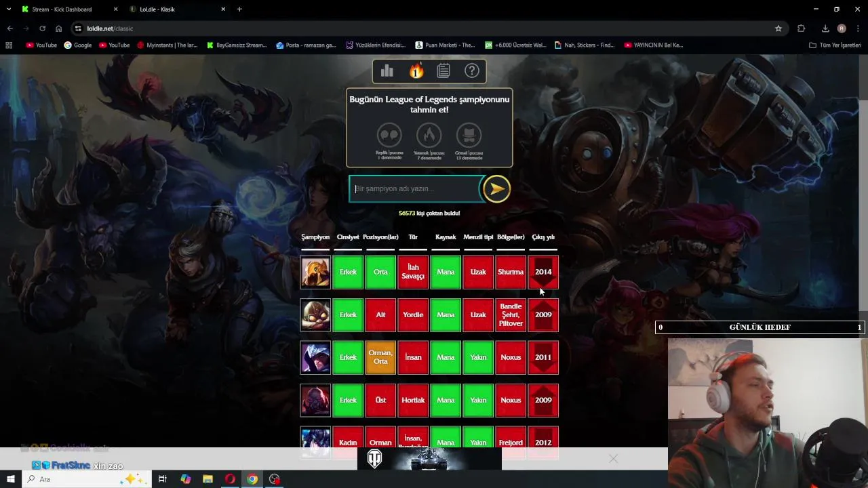
Task: Click the 'Şampiyon' column header
Action: [315, 237]
